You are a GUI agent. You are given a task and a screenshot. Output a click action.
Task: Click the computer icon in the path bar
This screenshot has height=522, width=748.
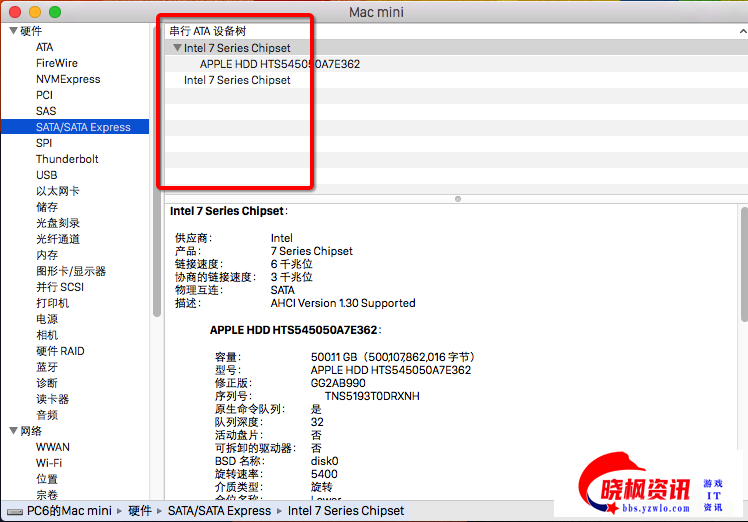(15, 512)
